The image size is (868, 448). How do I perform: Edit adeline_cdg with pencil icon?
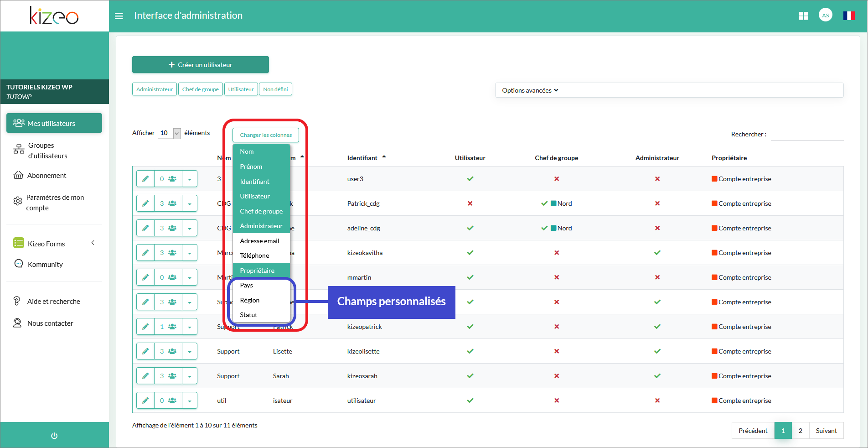click(x=145, y=228)
